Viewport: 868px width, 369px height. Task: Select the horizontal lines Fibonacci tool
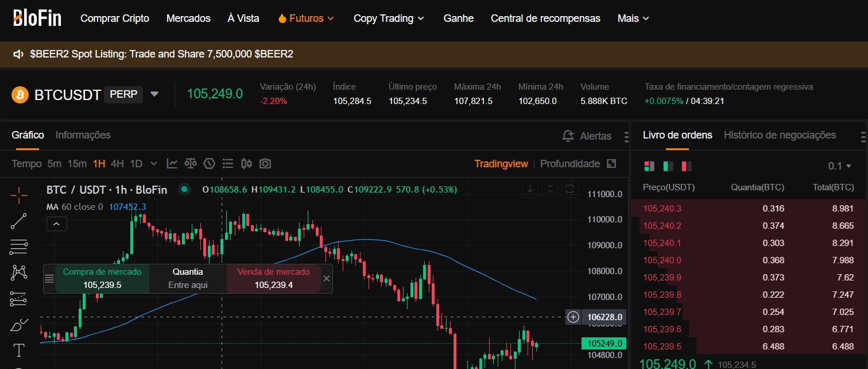[x=19, y=247]
